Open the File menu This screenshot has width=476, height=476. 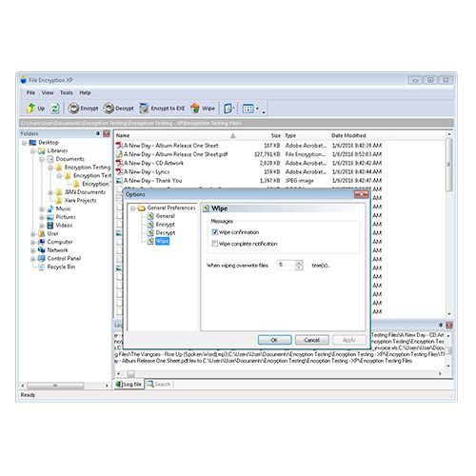pyautogui.click(x=30, y=92)
